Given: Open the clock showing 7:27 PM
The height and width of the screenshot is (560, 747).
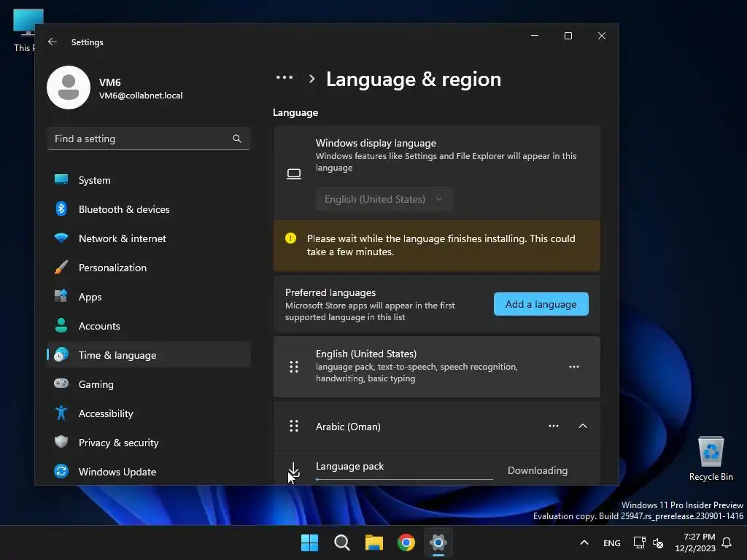Looking at the screenshot, I should pos(695,542).
